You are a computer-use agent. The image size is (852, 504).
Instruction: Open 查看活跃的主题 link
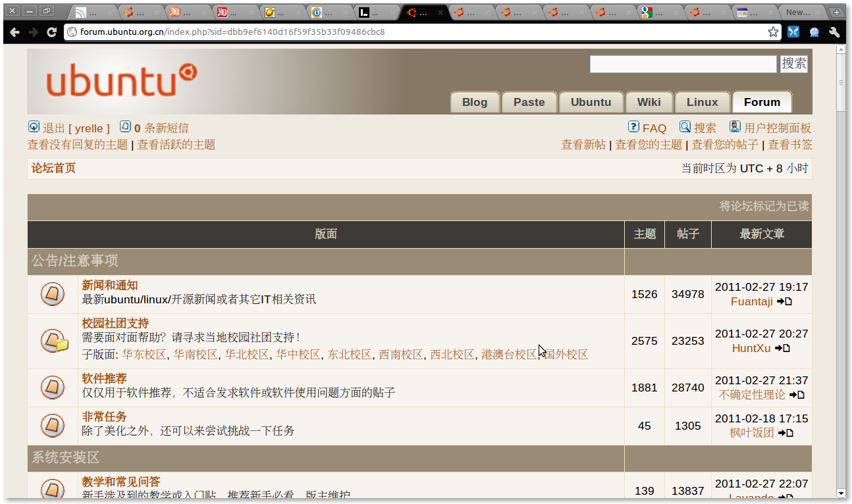pos(176,145)
